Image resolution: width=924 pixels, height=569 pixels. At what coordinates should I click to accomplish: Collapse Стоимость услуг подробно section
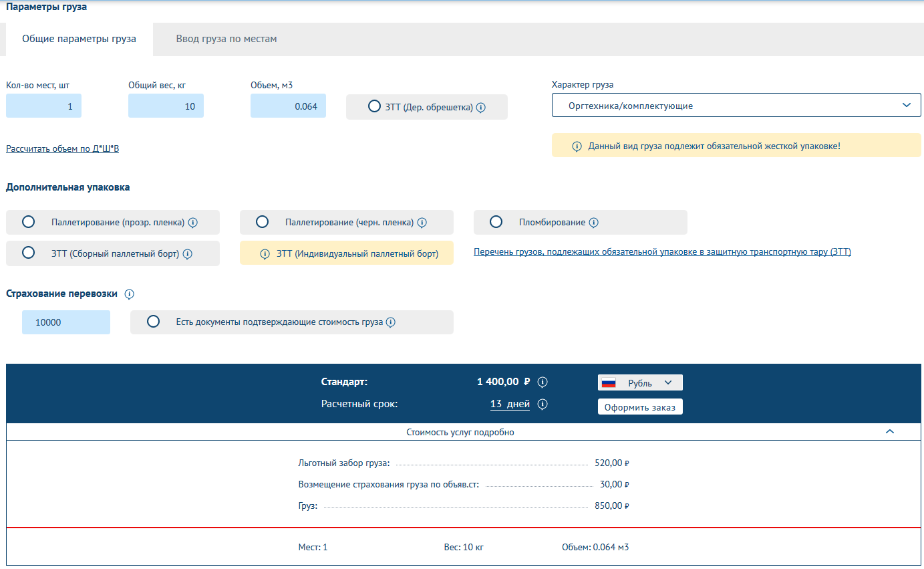point(889,432)
